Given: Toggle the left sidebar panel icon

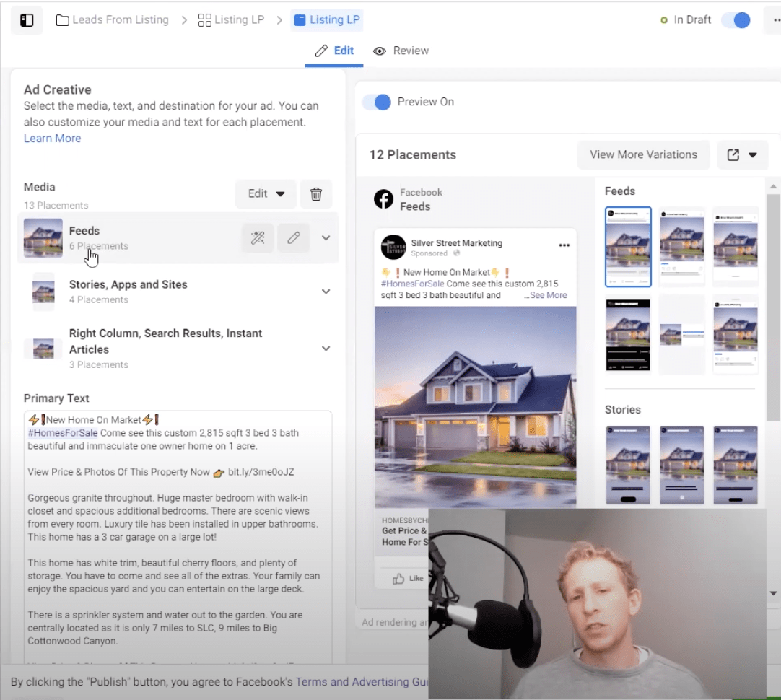Looking at the screenshot, I should pyautogui.click(x=27, y=20).
